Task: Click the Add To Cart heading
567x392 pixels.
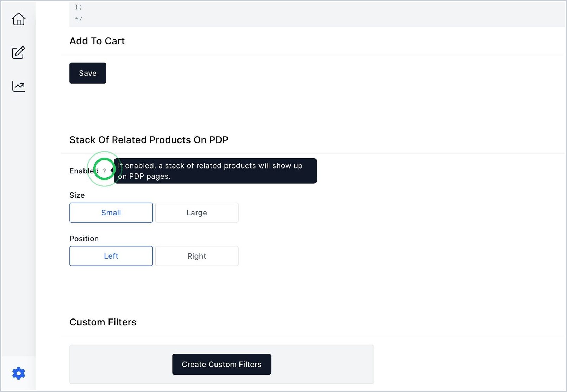Action: tap(97, 41)
